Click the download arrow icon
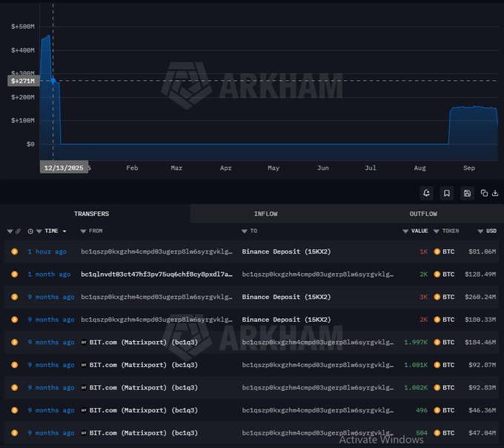Screen dimensions: 504x448 click(x=495, y=193)
